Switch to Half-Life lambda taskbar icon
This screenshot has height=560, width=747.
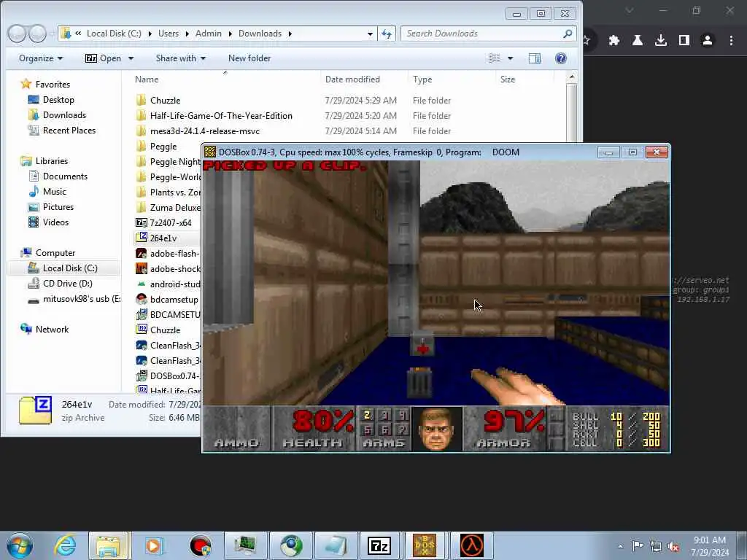(472, 545)
